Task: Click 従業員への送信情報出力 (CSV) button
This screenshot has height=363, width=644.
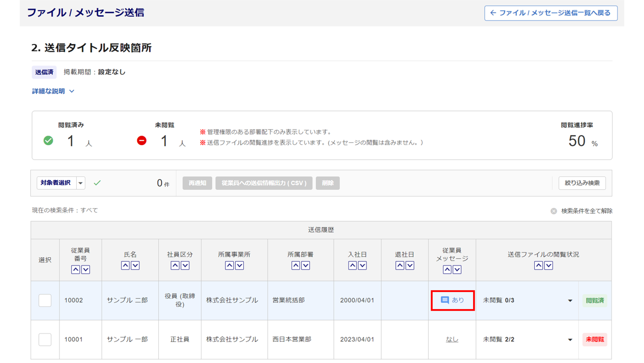Action: [x=264, y=183]
